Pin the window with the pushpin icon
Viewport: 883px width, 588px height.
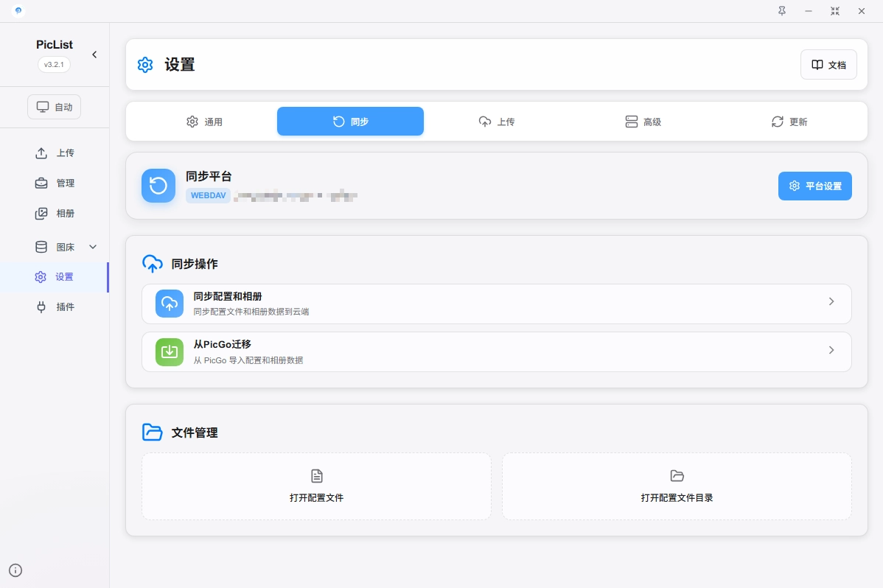[782, 11]
